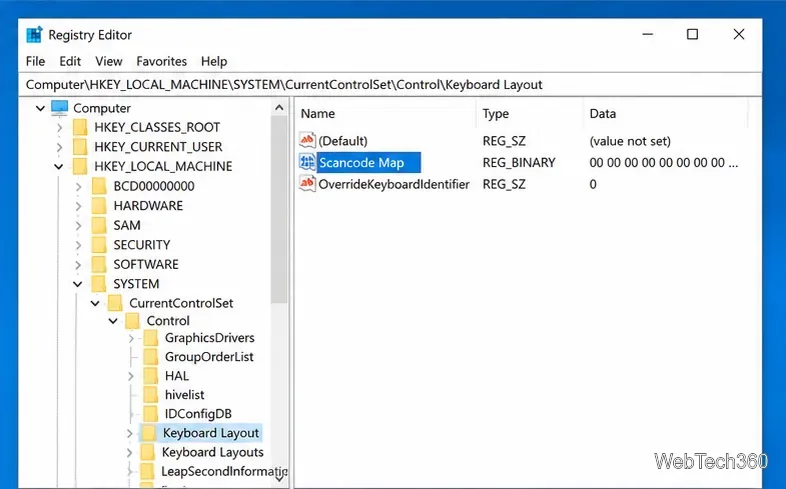
Task: Open the Help menu
Action: click(214, 61)
